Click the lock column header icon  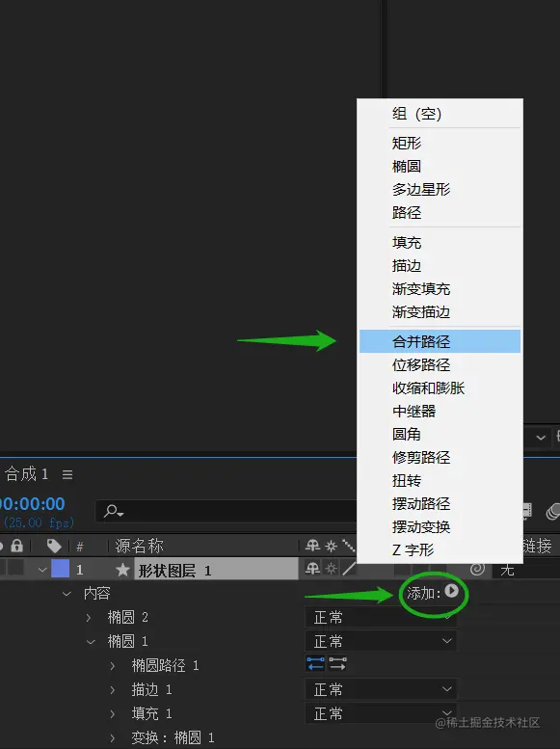(17, 546)
